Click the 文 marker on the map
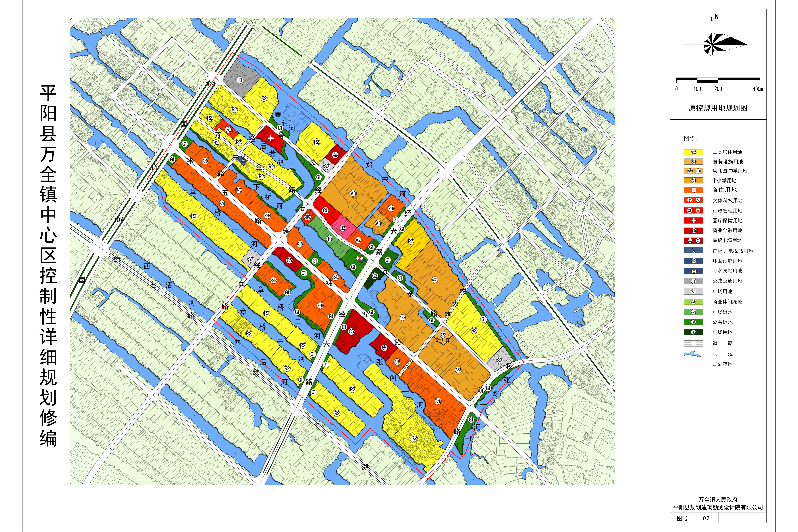The height and width of the screenshot is (532, 798). tap(228, 130)
